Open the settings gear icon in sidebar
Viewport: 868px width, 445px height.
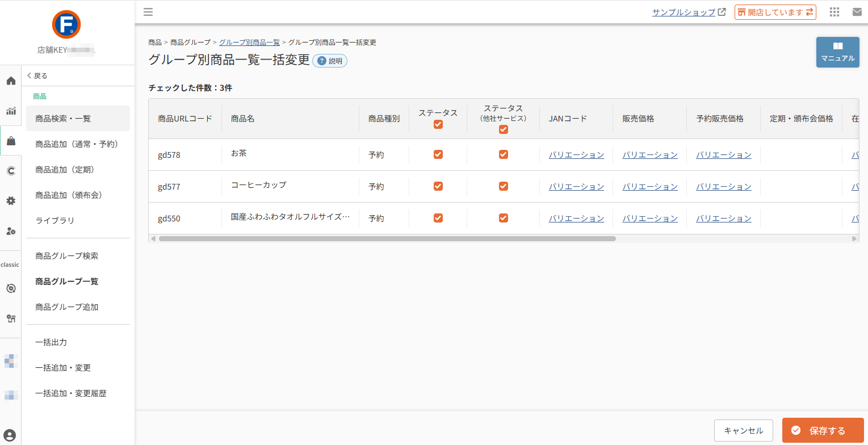[11, 201]
